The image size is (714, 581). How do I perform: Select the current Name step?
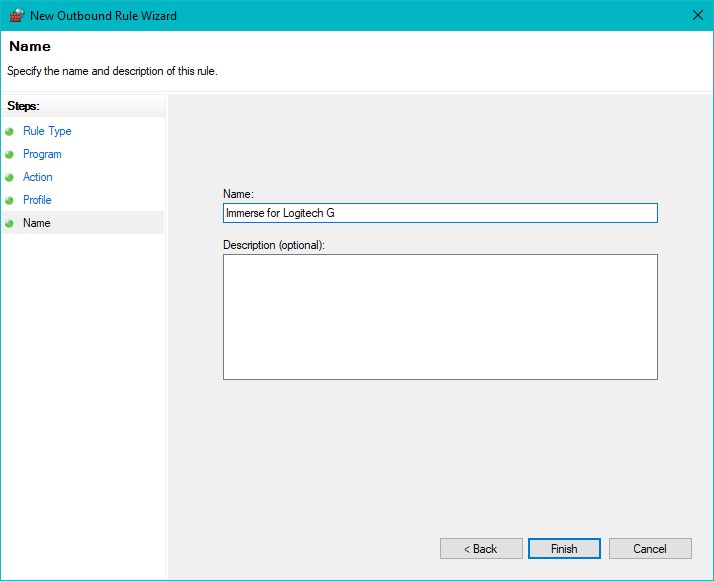(x=36, y=223)
